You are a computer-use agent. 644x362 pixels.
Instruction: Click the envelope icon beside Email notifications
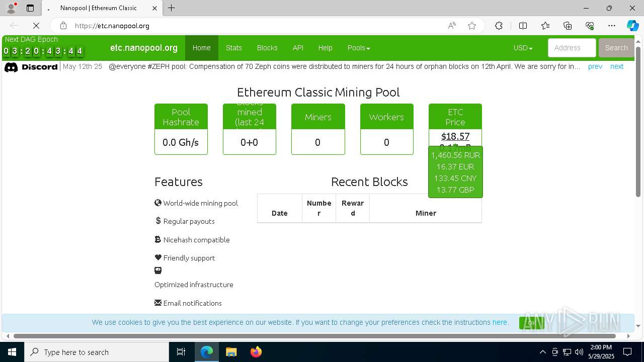158,303
